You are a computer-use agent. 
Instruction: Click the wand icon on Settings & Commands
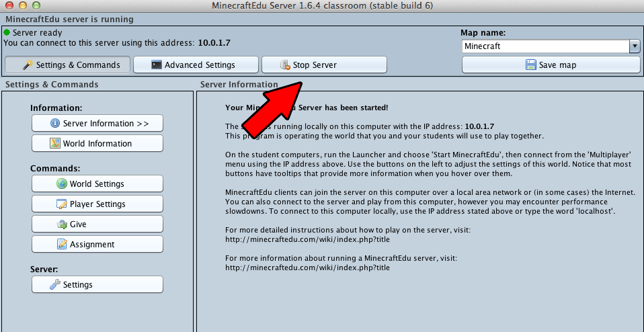point(28,65)
